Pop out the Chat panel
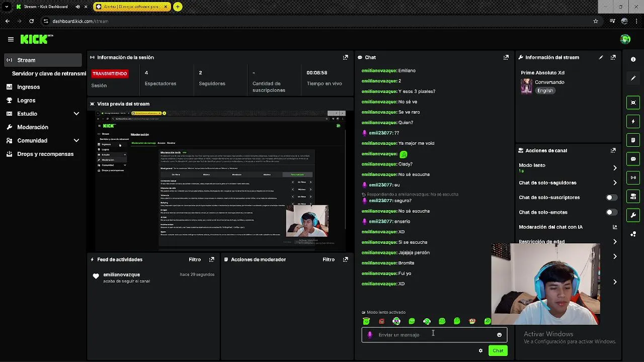This screenshot has height=362, width=644. [x=506, y=57]
